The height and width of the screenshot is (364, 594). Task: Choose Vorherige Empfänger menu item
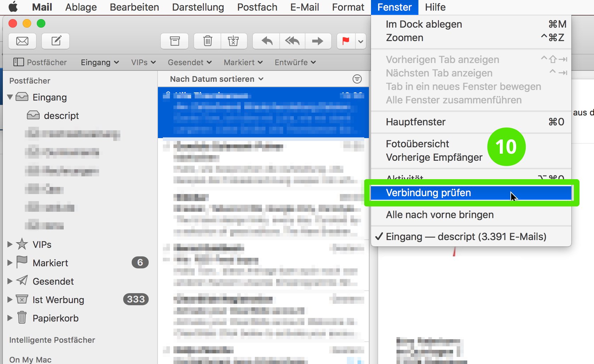471,157
